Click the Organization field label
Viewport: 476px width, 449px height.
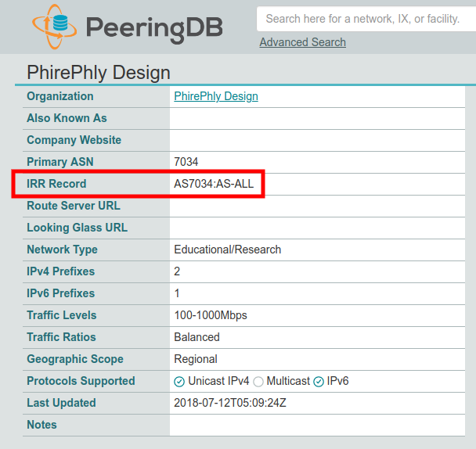tap(60, 96)
